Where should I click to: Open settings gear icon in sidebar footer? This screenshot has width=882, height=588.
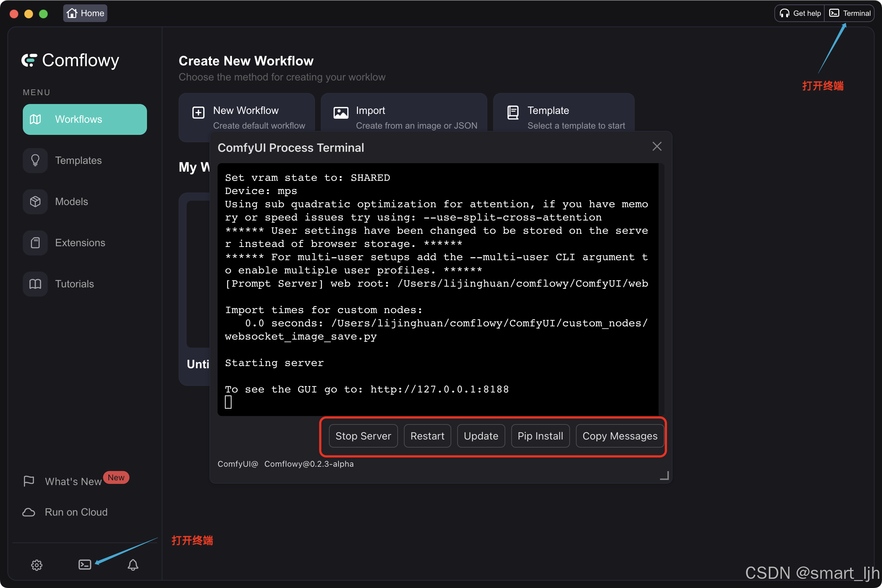coord(36,565)
